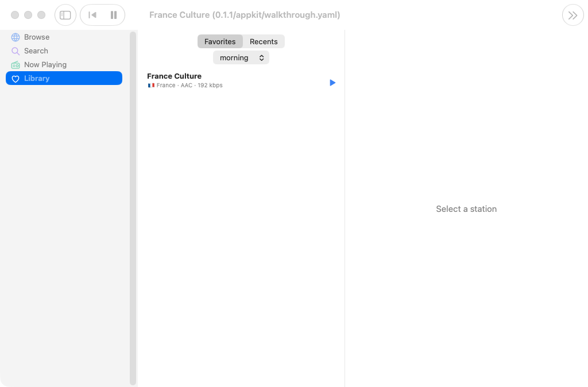
Task: Select Library in the sidebar
Action: point(64,78)
